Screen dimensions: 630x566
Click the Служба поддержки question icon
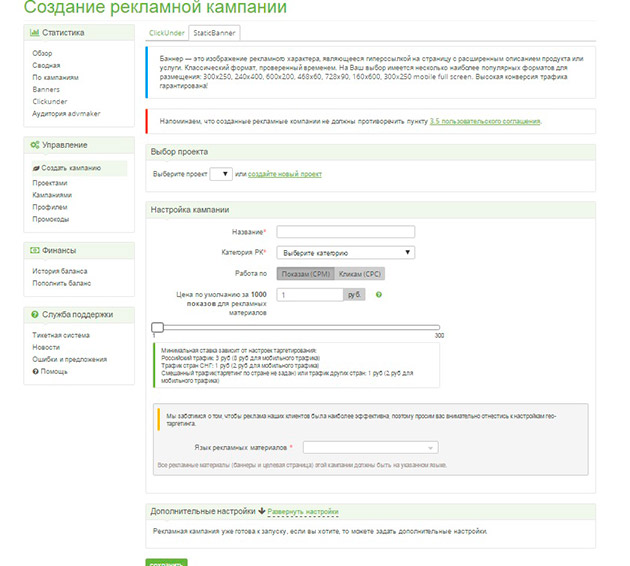(35, 315)
